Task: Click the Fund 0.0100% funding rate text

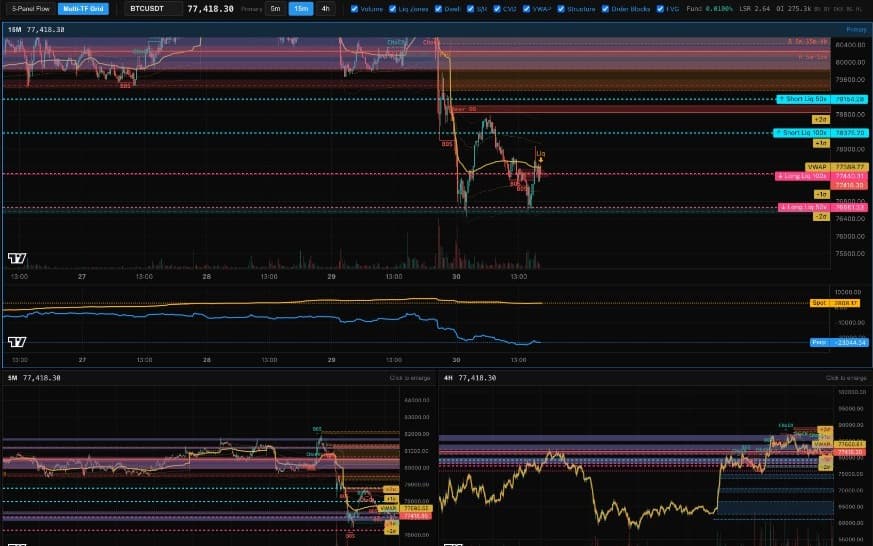Action: coord(709,9)
